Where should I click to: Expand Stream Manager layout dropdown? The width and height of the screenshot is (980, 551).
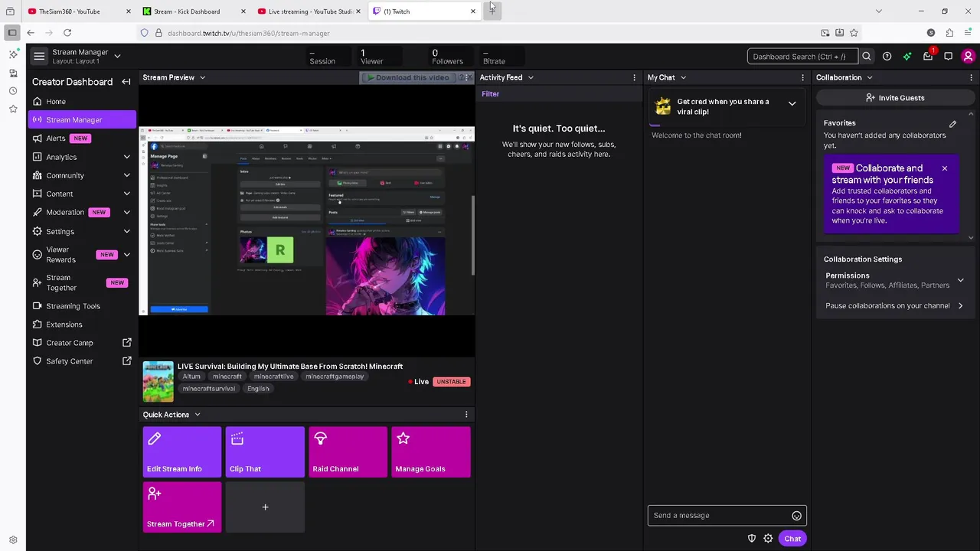click(117, 56)
